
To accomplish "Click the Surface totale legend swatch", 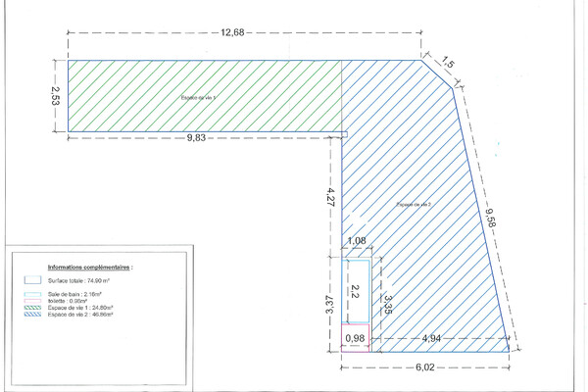I will pos(33,279).
